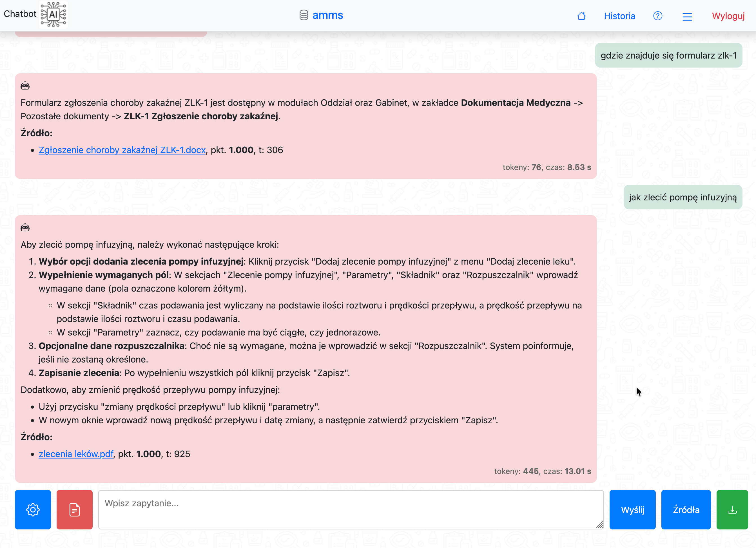Click robot icon in ZLK-1 answer
Viewport: 756px width, 548px height.
25,86
